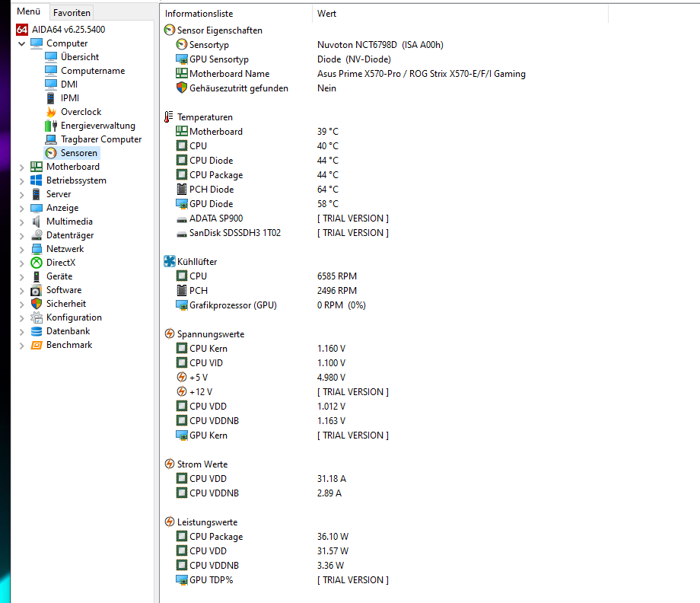Viewport: 700px width, 603px height.
Task: Expand the DirectX tree node
Action: (21, 263)
